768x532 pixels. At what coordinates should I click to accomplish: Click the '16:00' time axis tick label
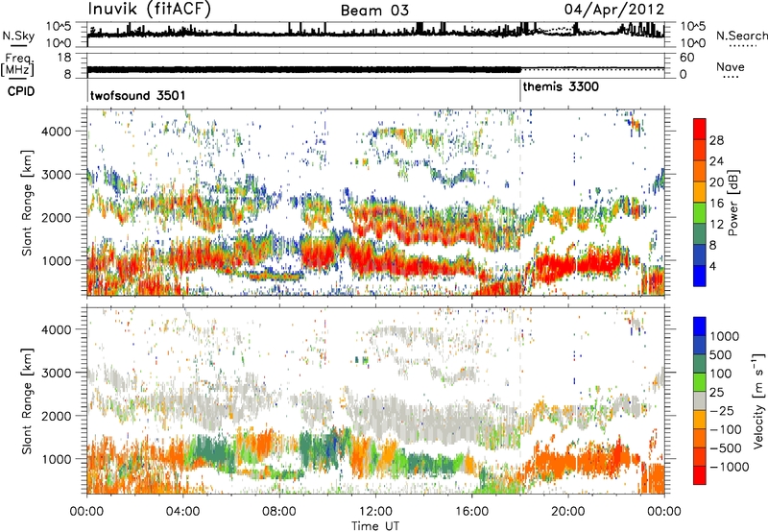coord(471,512)
